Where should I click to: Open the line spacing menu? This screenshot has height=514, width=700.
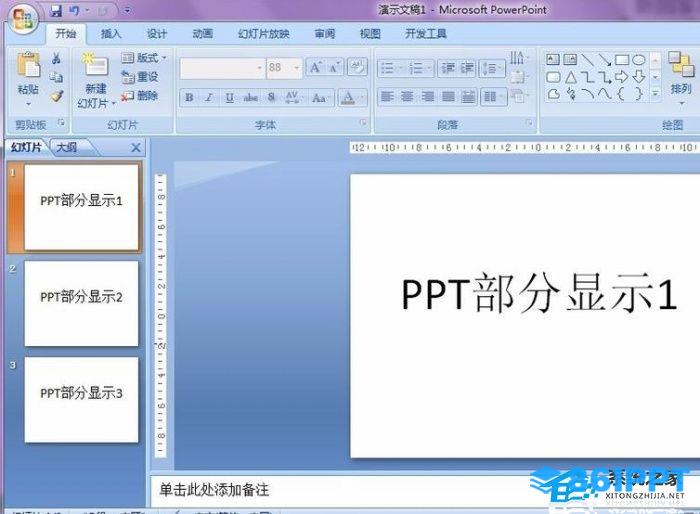pyautogui.click(x=492, y=68)
